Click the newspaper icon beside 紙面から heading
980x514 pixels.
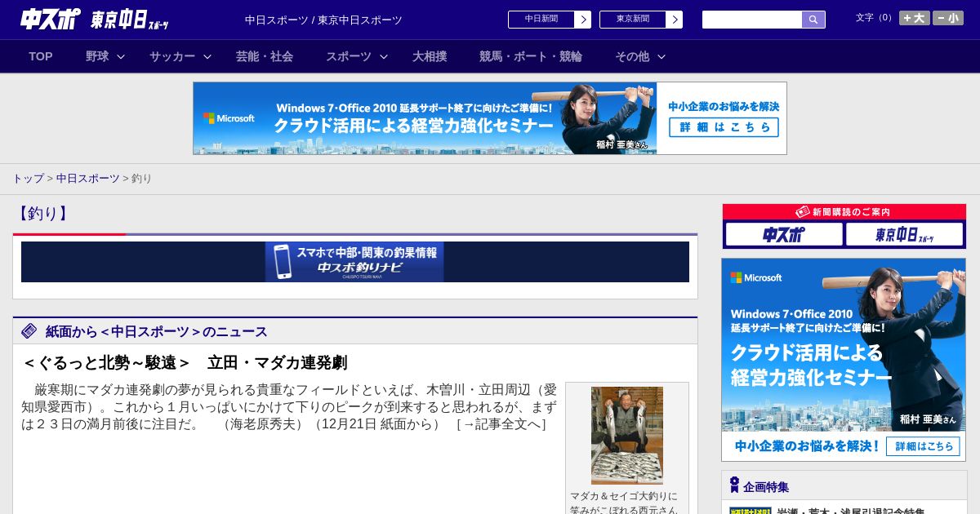29,330
